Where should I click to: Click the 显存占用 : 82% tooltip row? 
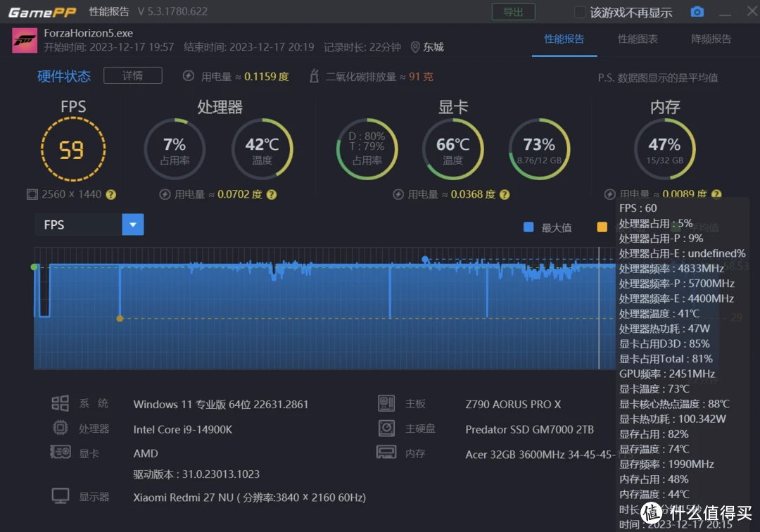[x=653, y=434]
